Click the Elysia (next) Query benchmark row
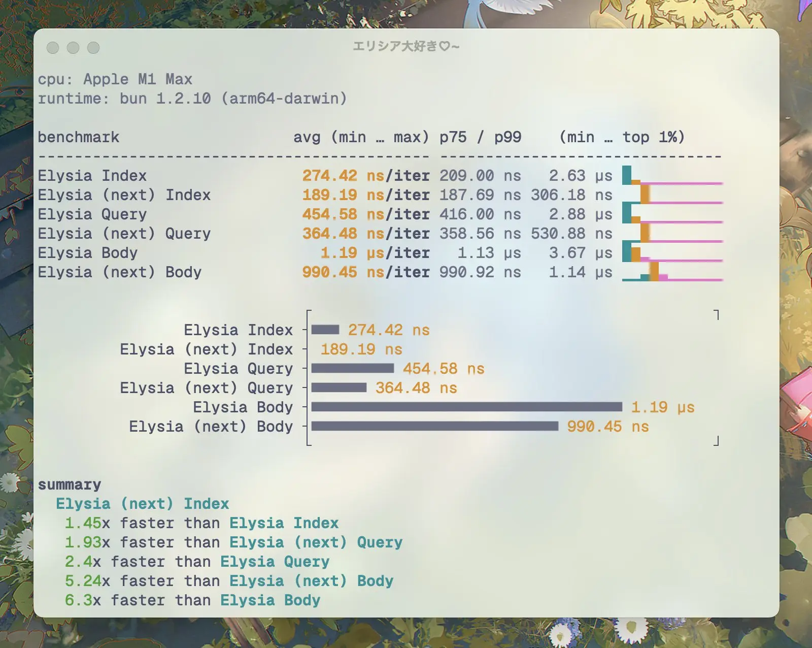The image size is (812, 648). [x=124, y=233]
